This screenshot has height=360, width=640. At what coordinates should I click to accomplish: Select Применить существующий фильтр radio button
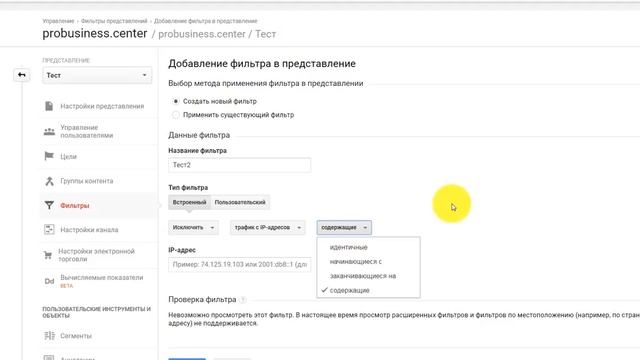(176, 115)
